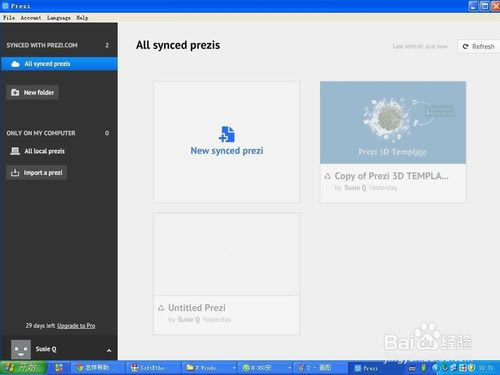This screenshot has height=375, width=500.
Task: Click the Susie Q username at the bottom of the sidebar
Action: point(46,349)
